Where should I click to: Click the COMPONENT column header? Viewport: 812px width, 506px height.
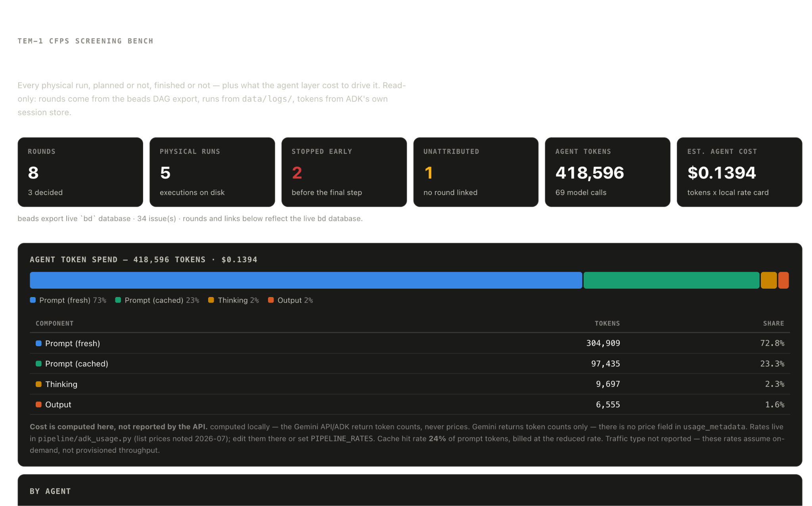[55, 323]
